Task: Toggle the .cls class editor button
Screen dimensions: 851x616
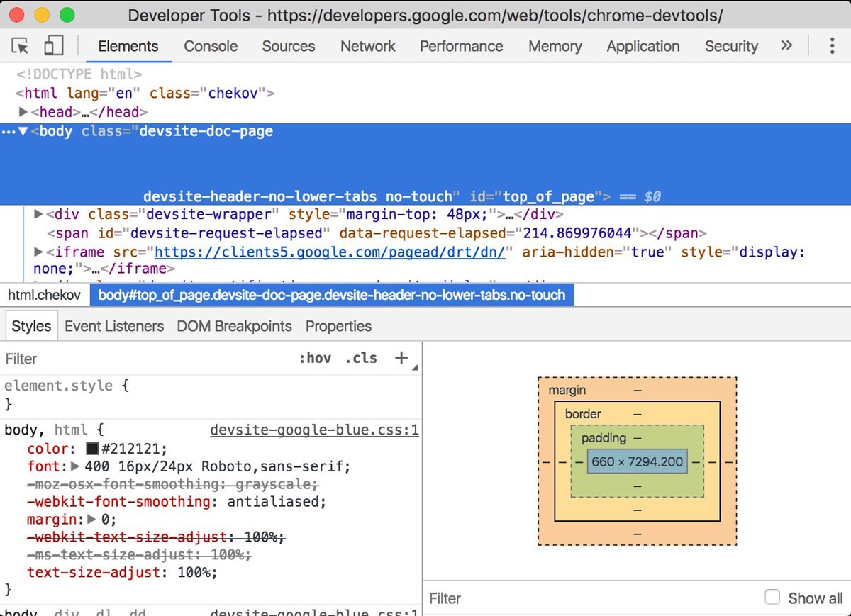Action: 361,358
